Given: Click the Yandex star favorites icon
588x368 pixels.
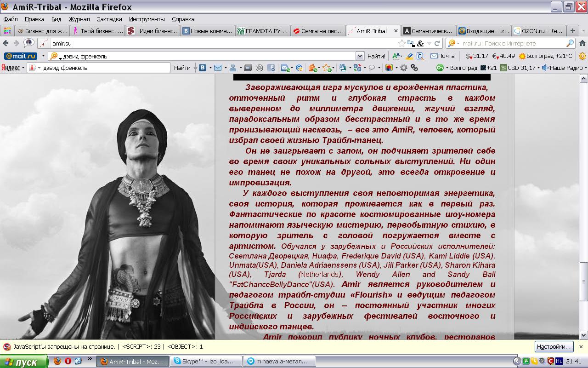Looking at the screenshot, I should coord(327,68).
